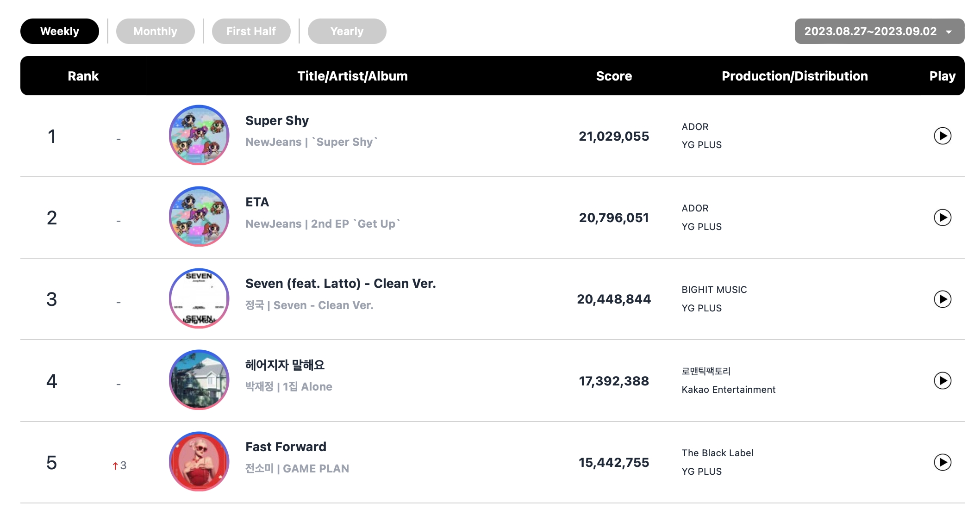Play the rank 4 song 헤어지자 말해요
This screenshot has height=509, width=980.
[942, 381]
